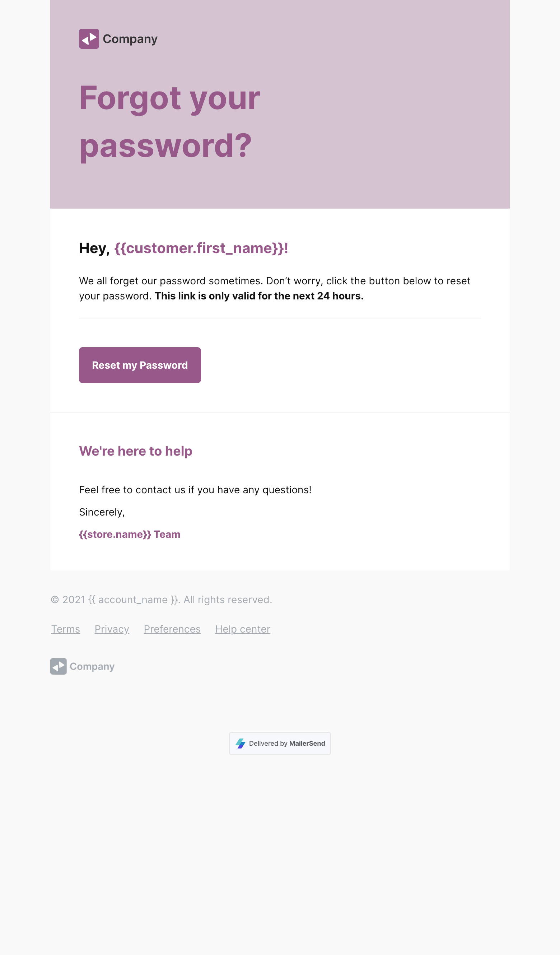Click the MailerSend lightning logo icon
Viewport: 560px width, 955px height.
[241, 744]
